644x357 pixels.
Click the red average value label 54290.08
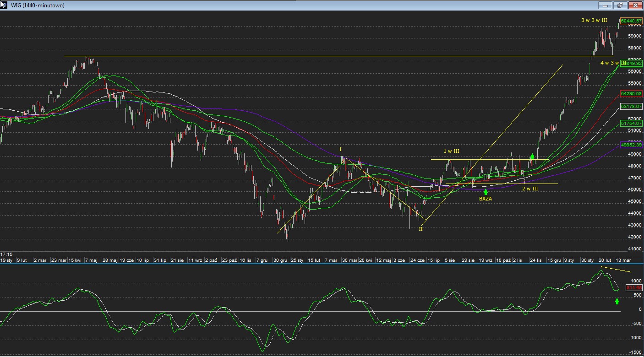point(631,94)
